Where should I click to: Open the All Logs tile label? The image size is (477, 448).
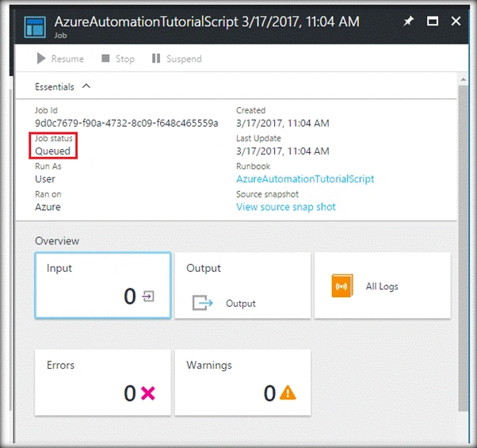click(382, 286)
